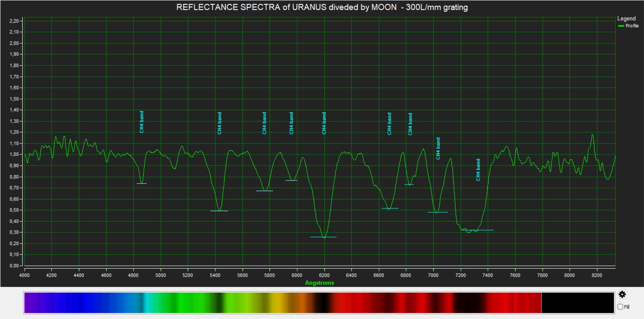
Task: Select the CH4 band label near 7330 Angstroms
Action: point(478,170)
